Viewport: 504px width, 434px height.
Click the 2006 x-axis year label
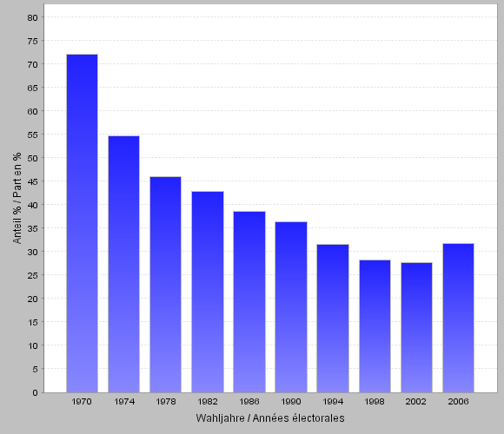point(458,401)
